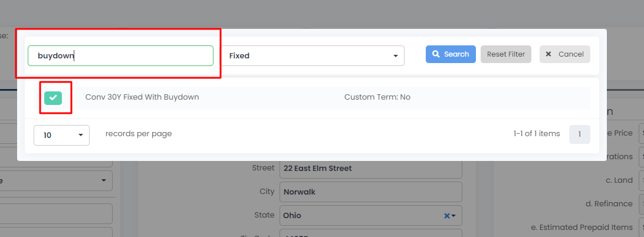Click the Custom Term: No text
This screenshot has height=237, width=644.
[x=377, y=97]
